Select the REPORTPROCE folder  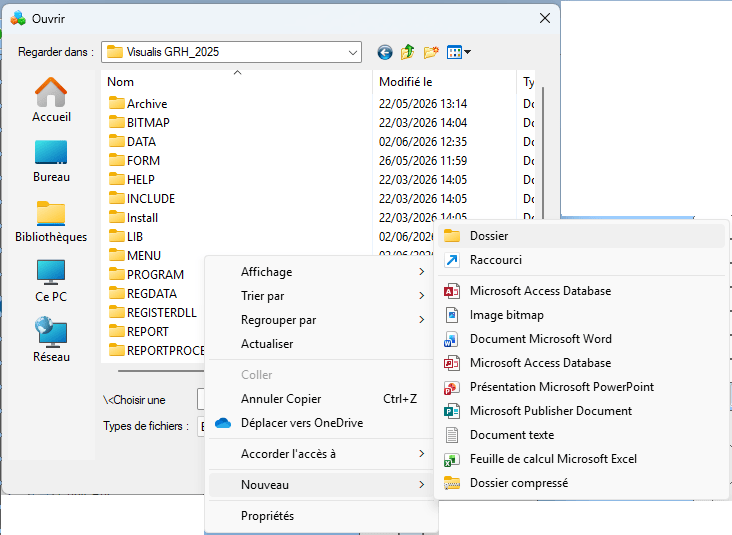coord(156,351)
